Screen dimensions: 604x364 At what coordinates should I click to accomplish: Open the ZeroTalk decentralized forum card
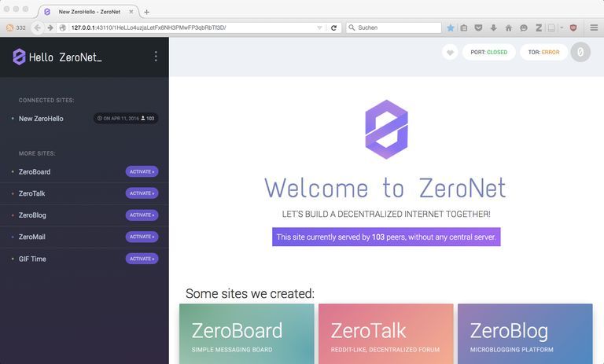click(x=386, y=334)
